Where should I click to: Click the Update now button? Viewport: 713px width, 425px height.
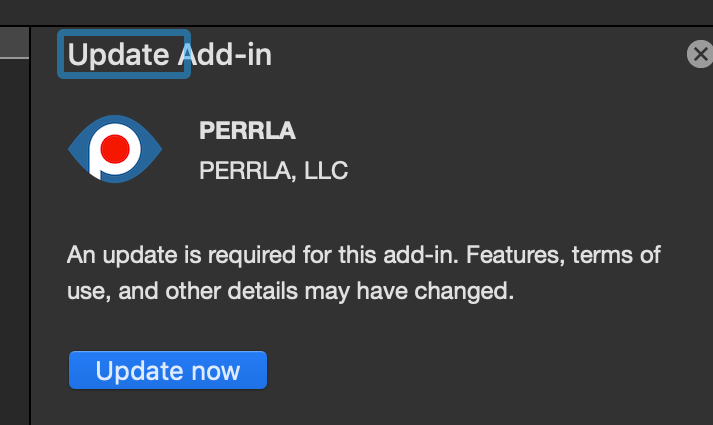(x=168, y=371)
